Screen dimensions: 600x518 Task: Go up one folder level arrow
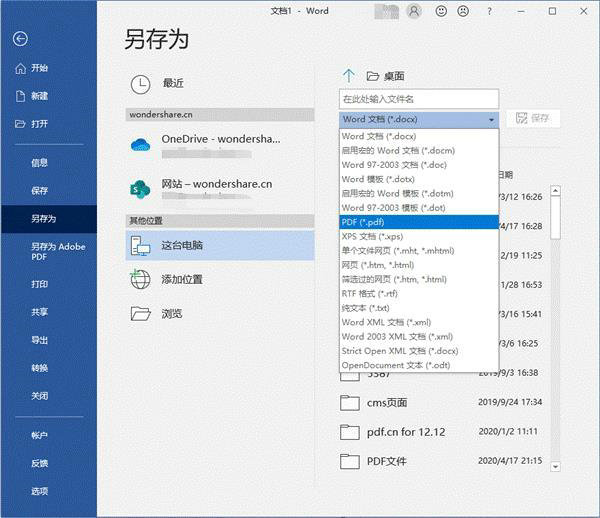click(349, 76)
